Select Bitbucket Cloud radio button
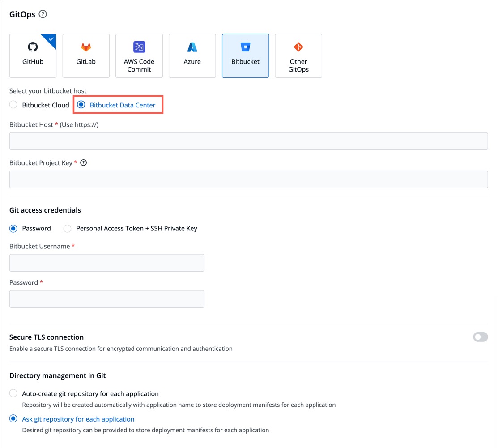The width and height of the screenshot is (498, 448). (13, 105)
